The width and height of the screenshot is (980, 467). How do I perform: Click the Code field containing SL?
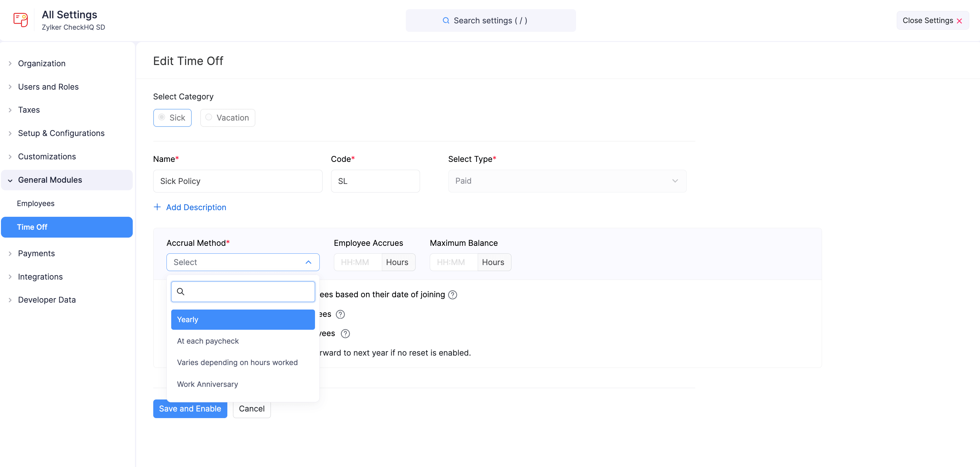[375, 181]
